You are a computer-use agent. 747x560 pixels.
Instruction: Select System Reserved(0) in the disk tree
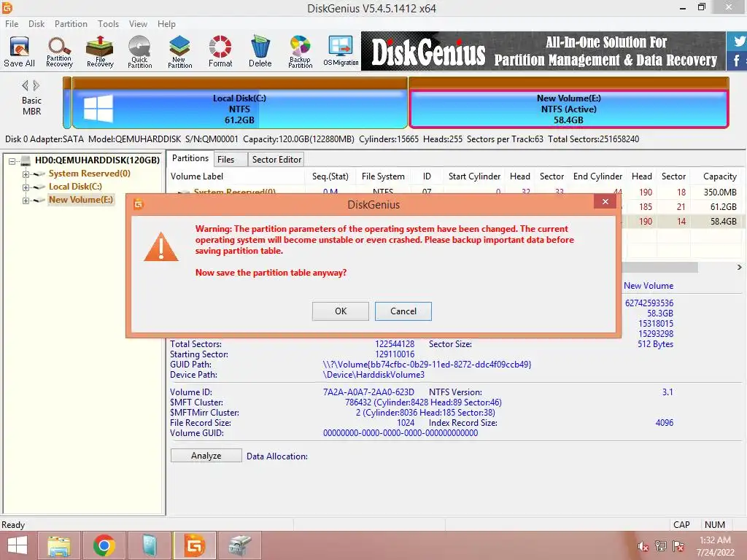click(89, 174)
